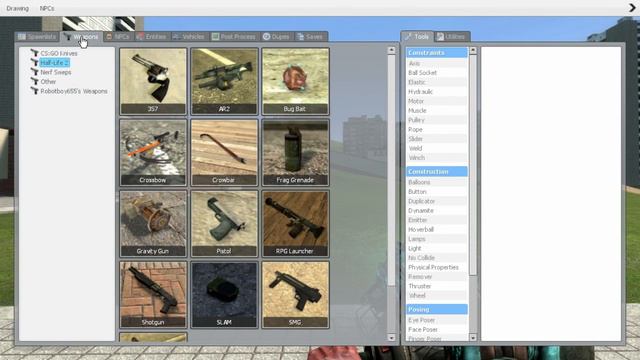The width and height of the screenshot is (640, 360).
Task: Choose the Hoverball tool
Action: point(437,229)
